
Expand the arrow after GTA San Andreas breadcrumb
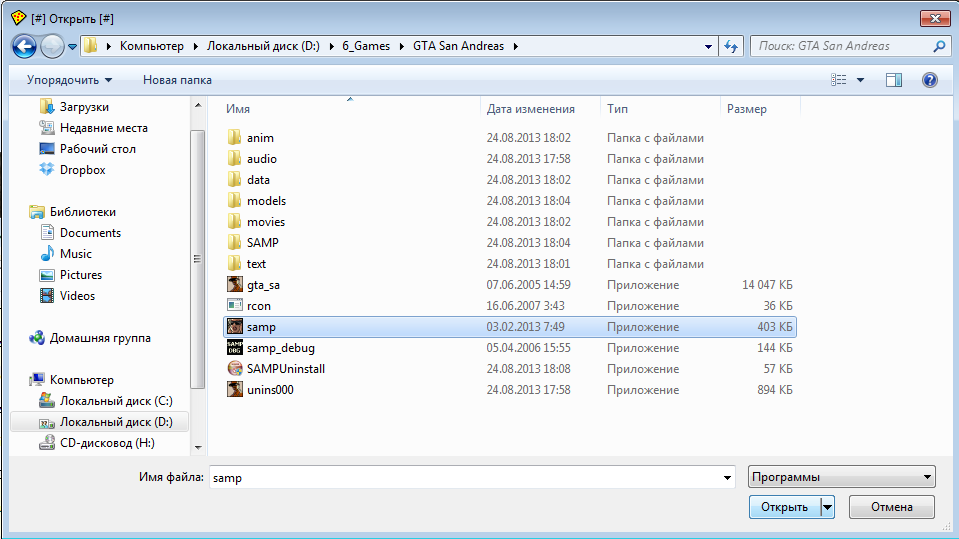516,46
